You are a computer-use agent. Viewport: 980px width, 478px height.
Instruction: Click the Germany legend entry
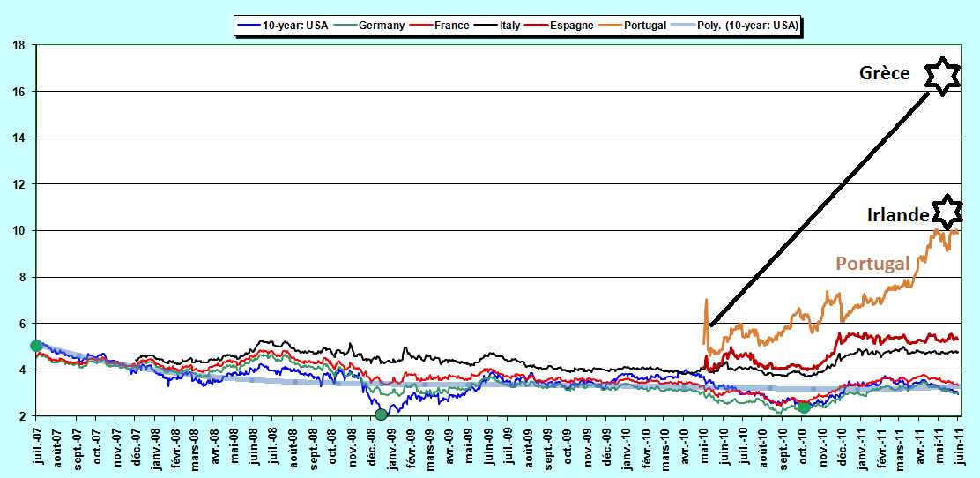click(368, 26)
